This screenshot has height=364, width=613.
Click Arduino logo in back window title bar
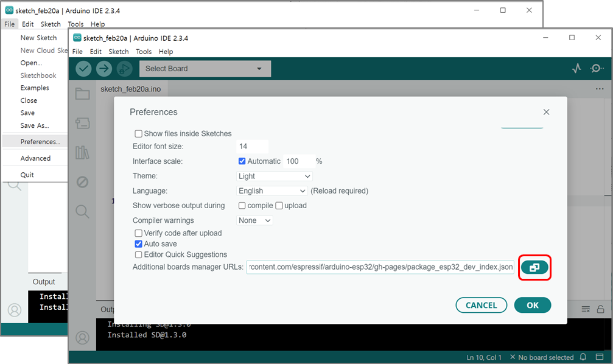tap(9, 10)
